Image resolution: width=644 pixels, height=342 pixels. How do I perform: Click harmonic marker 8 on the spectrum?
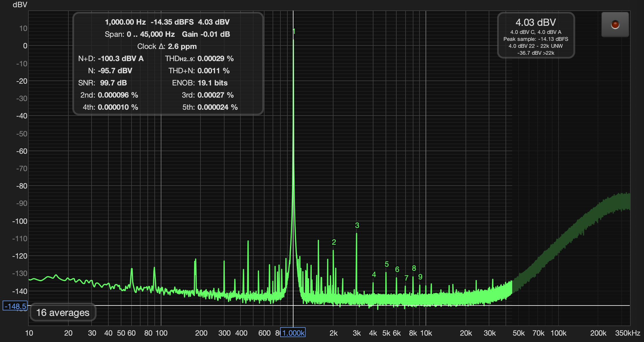pos(414,268)
